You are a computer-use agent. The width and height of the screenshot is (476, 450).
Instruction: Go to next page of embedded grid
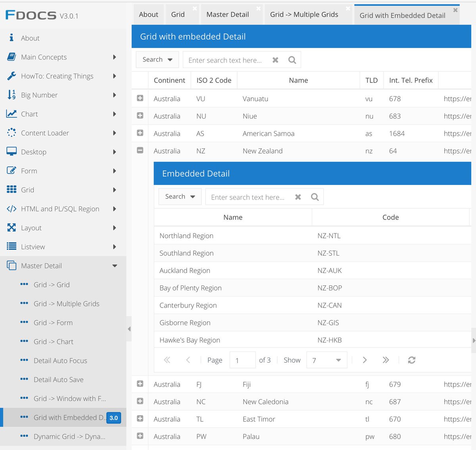click(365, 360)
